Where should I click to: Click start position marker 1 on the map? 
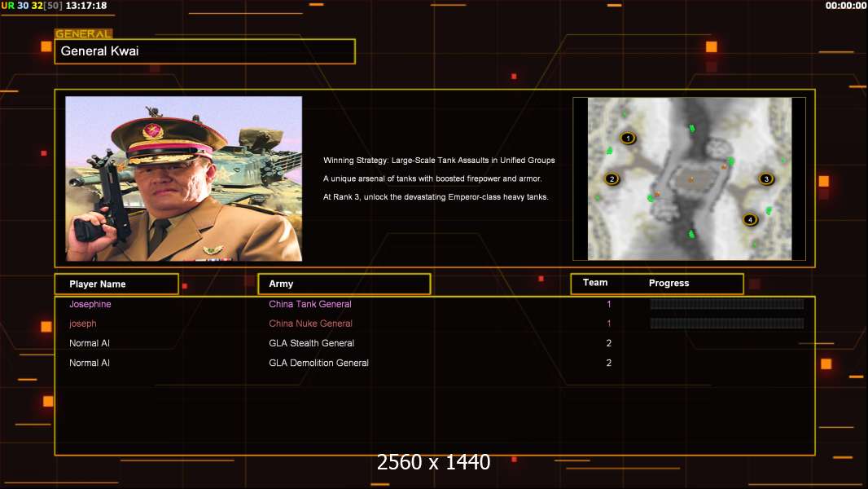[x=628, y=138]
